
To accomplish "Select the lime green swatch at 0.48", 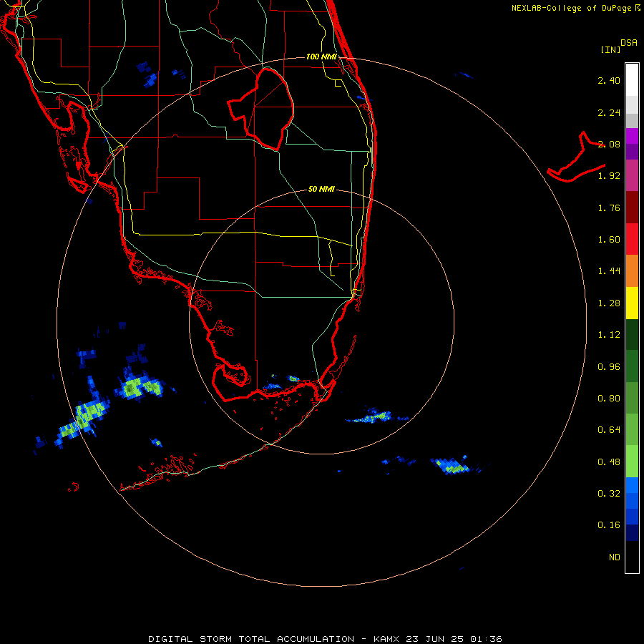I will 632,462.
